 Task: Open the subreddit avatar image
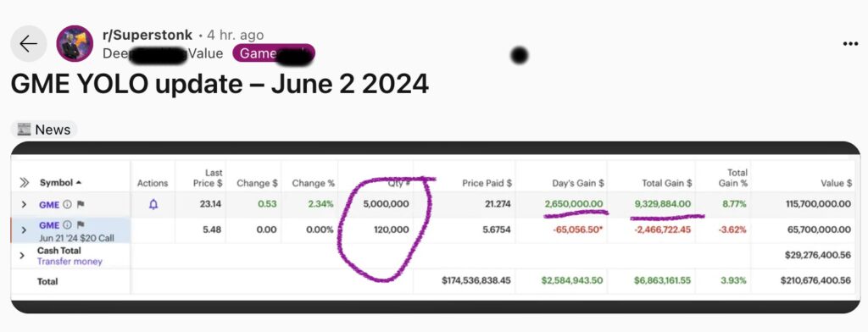click(x=75, y=44)
